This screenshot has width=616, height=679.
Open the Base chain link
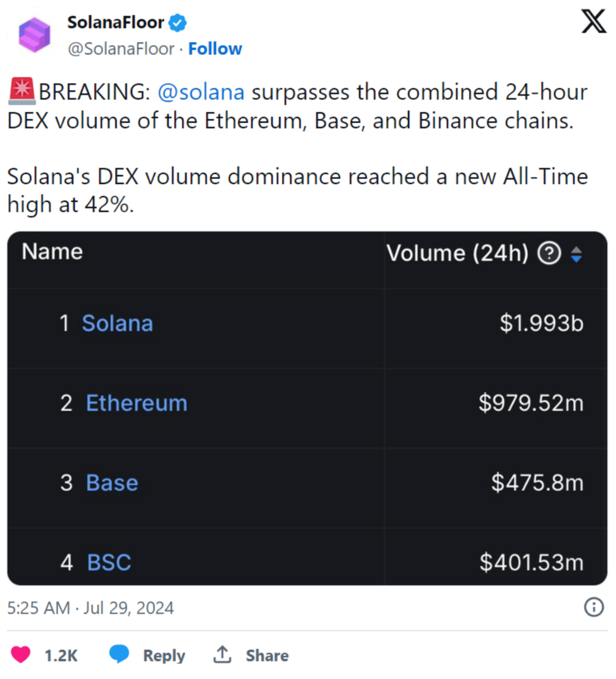pos(112,482)
